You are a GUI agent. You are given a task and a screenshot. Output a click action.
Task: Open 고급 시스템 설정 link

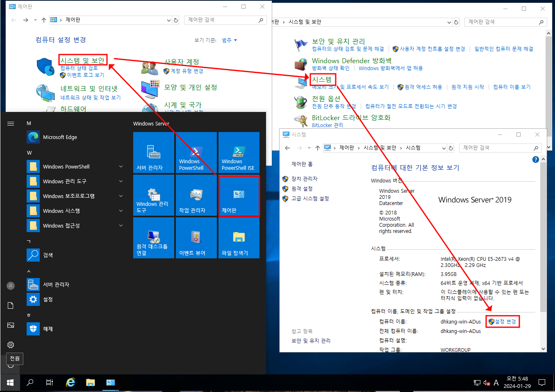coord(310,198)
